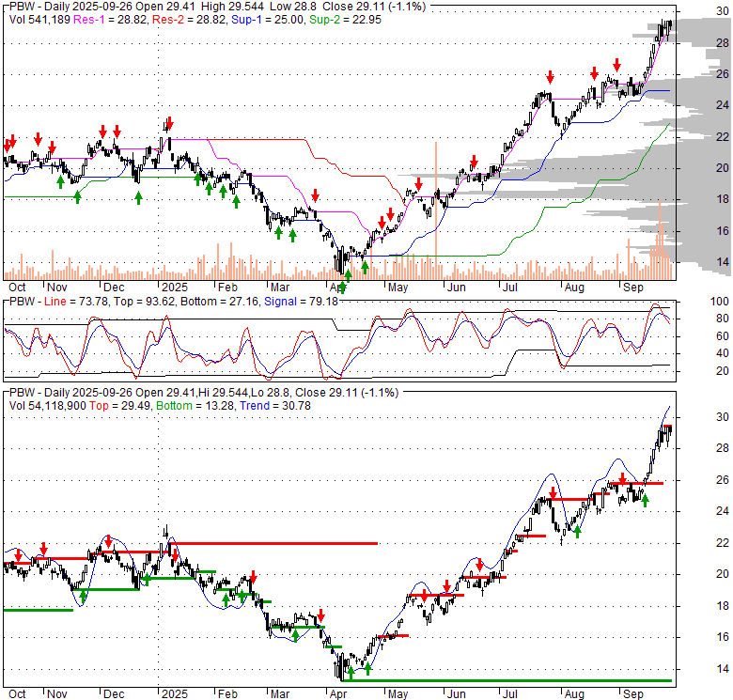Click the 'Bottom = 27.16' oscillator value
733x700 pixels.
tap(219, 302)
